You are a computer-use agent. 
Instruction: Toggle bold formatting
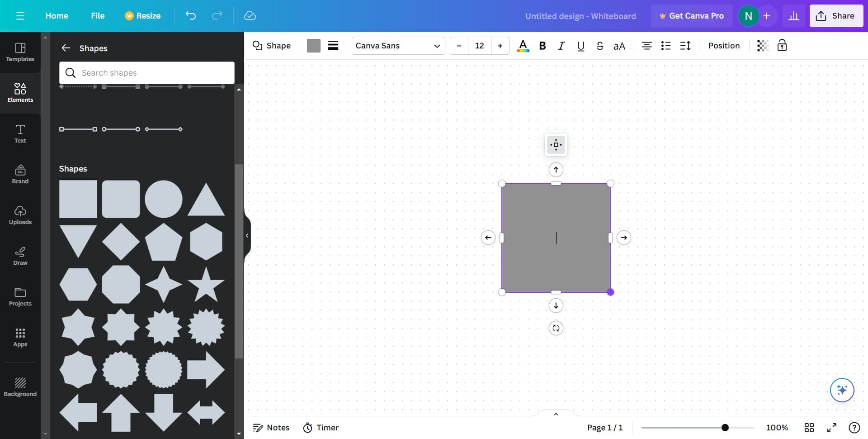coord(542,46)
